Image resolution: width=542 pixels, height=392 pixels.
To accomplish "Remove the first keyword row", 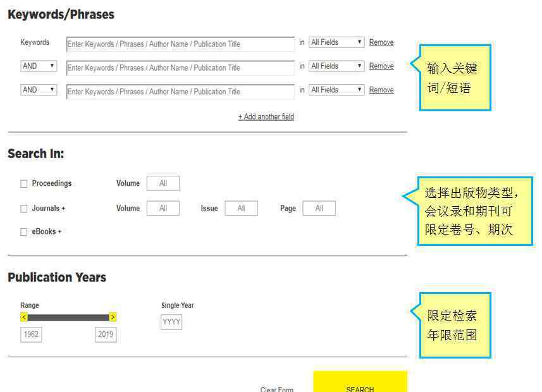I will pyautogui.click(x=381, y=42).
